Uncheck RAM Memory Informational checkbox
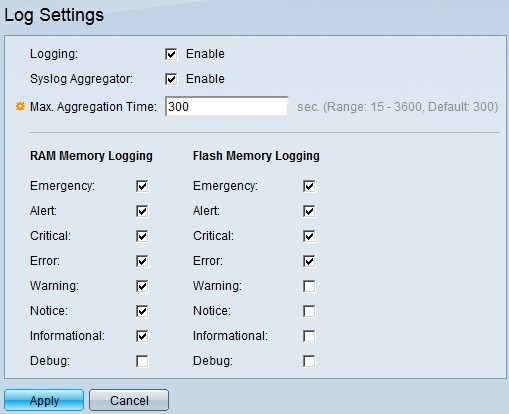Screen dimensions: 509x414 [142, 336]
